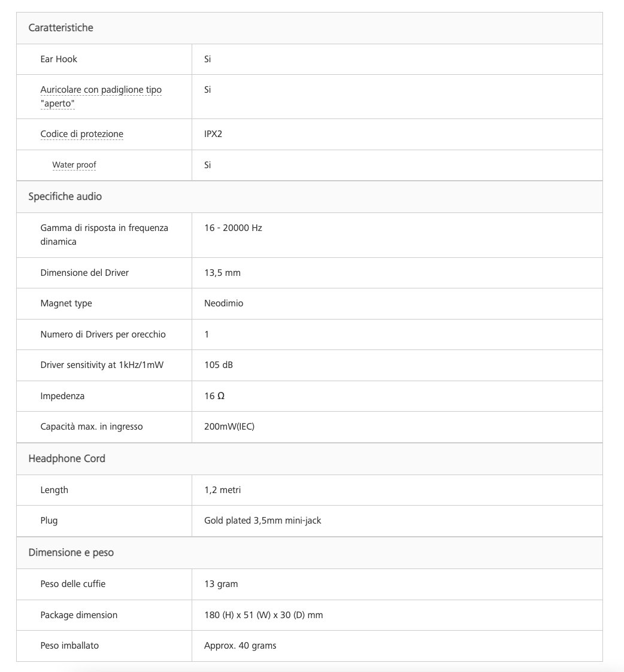Select the 200mW(IEC) input capacity value
The height and width of the screenshot is (672, 624).
pyautogui.click(x=229, y=427)
